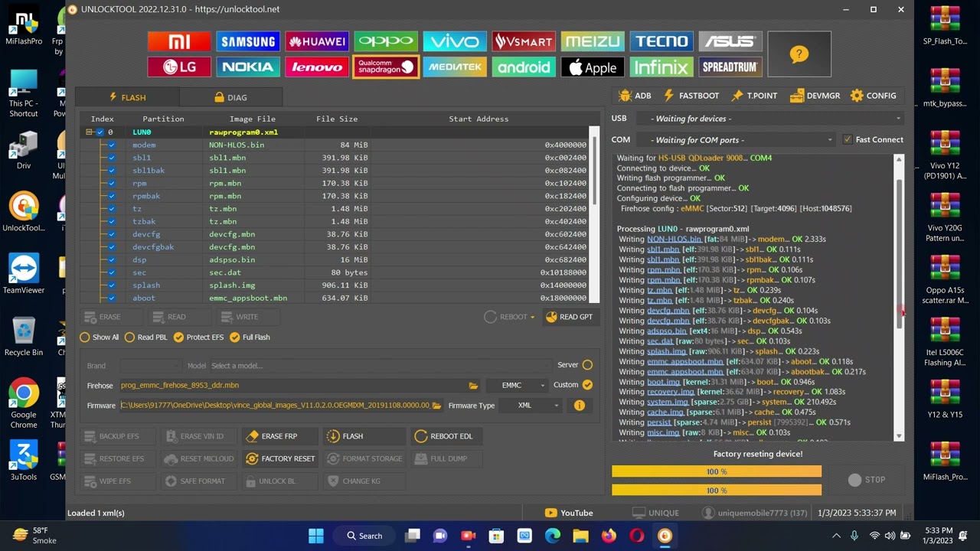980x551 pixels.
Task: Click the STOP button
Action: tap(867, 480)
